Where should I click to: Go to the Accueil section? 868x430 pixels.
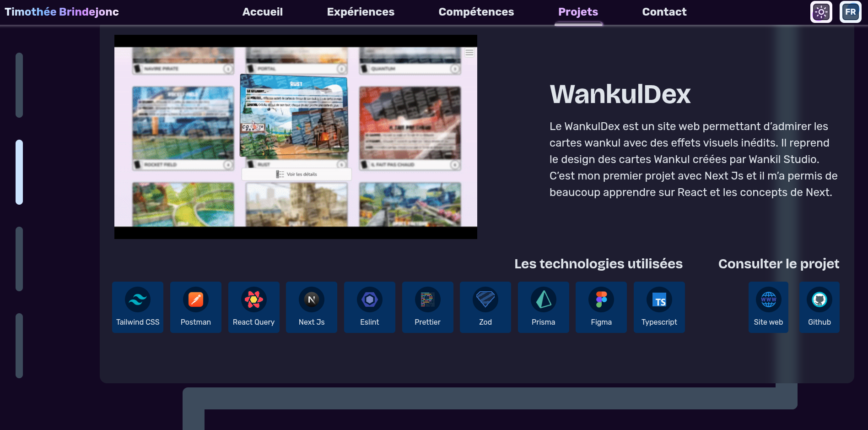(263, 12)
